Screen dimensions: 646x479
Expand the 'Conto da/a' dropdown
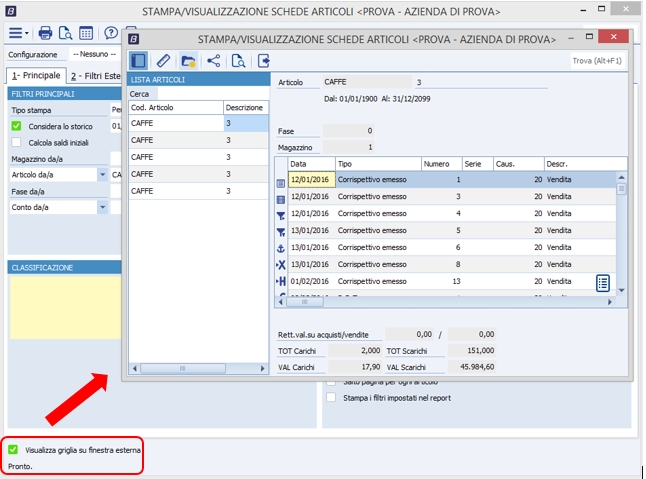(102, 208)
